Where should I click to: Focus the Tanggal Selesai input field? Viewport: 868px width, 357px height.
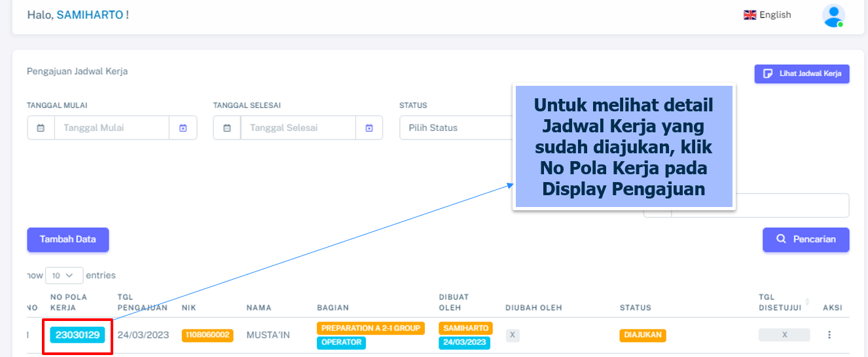coord(298,128)
